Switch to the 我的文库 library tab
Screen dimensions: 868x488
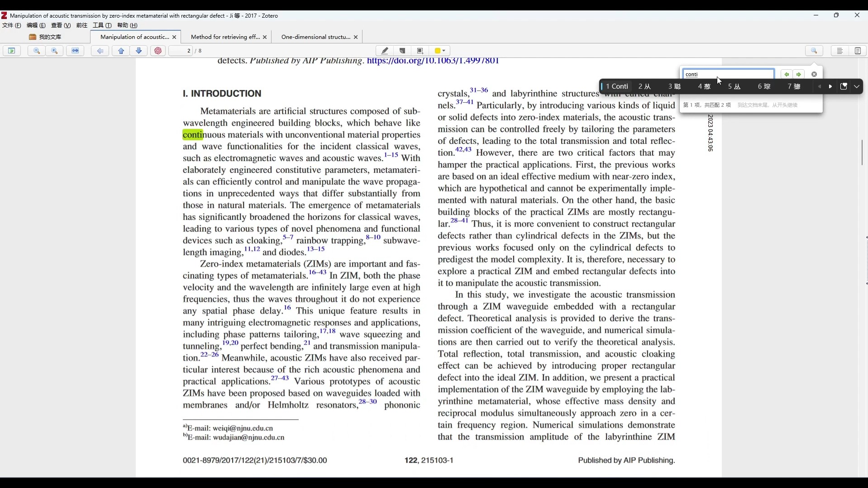click(45, 37)
